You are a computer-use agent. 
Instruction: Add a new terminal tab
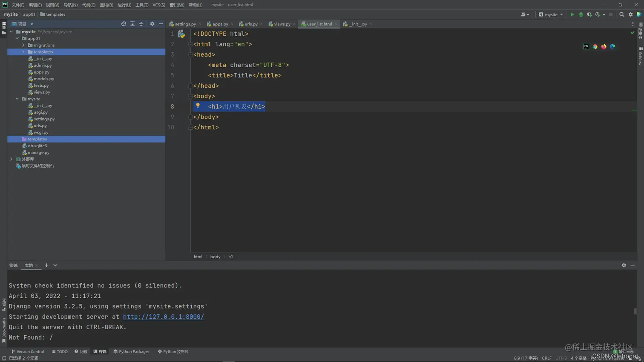click(x=46, y=265)
